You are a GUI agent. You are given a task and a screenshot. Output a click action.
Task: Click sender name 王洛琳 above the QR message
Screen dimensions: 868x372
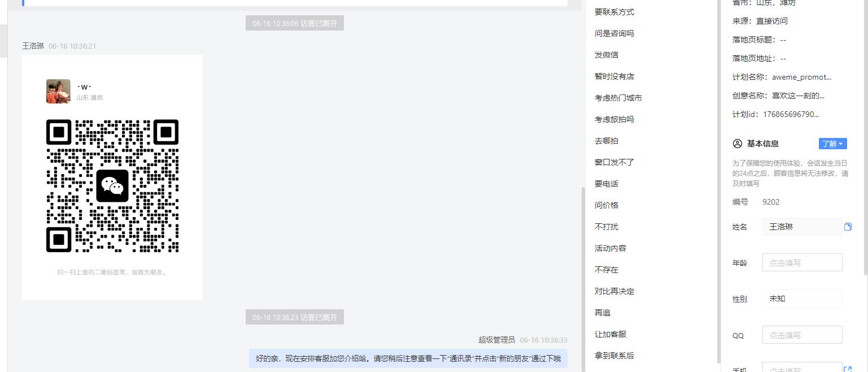point(33,46)
